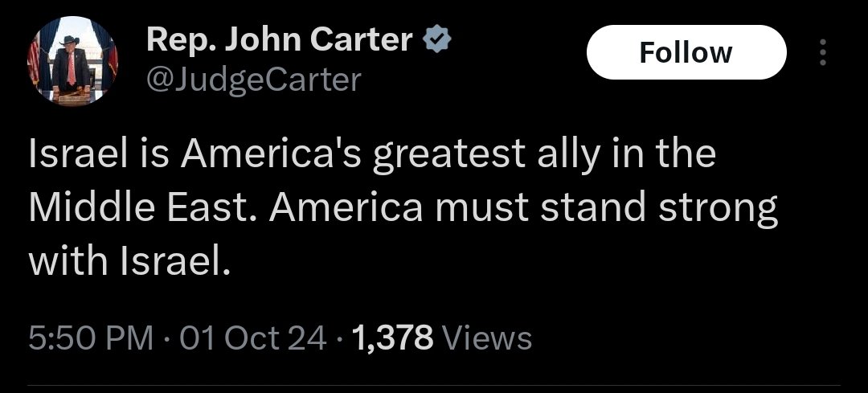Select the "Rep. John Carter" display name
This screenshot has height=393, width=868.
[280, 39]
